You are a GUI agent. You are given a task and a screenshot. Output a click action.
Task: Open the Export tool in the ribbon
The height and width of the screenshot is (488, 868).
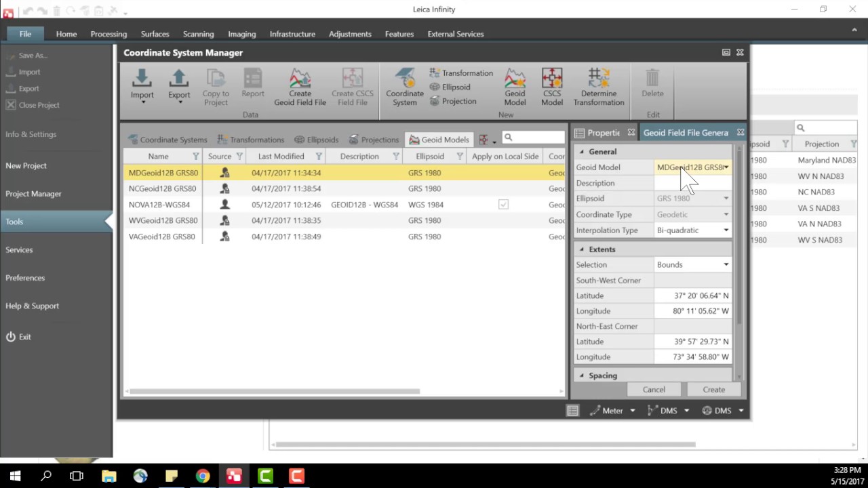tap(179, 85)
